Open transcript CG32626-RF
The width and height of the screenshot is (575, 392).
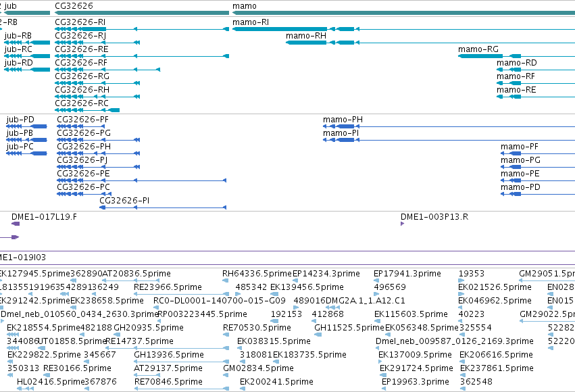[x=81, y=63]
